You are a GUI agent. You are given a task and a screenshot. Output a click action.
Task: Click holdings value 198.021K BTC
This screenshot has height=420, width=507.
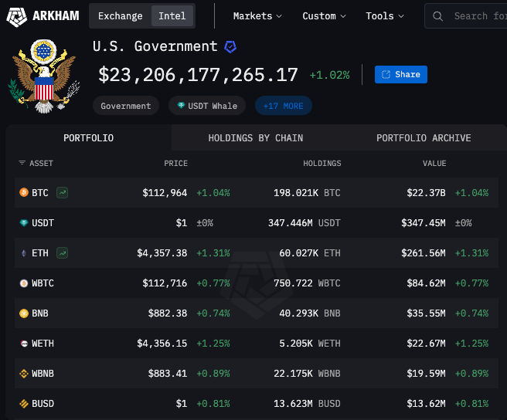click(x=307, y=193)
